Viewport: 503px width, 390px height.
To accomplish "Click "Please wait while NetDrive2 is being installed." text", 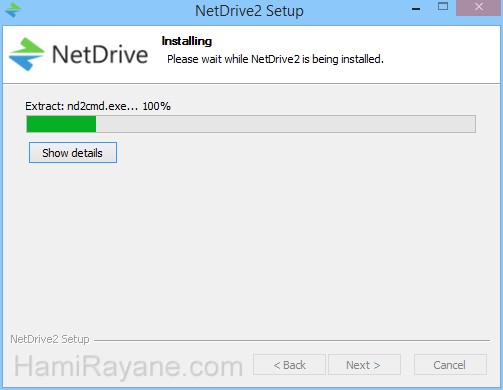I will click(x=275, y=59).
